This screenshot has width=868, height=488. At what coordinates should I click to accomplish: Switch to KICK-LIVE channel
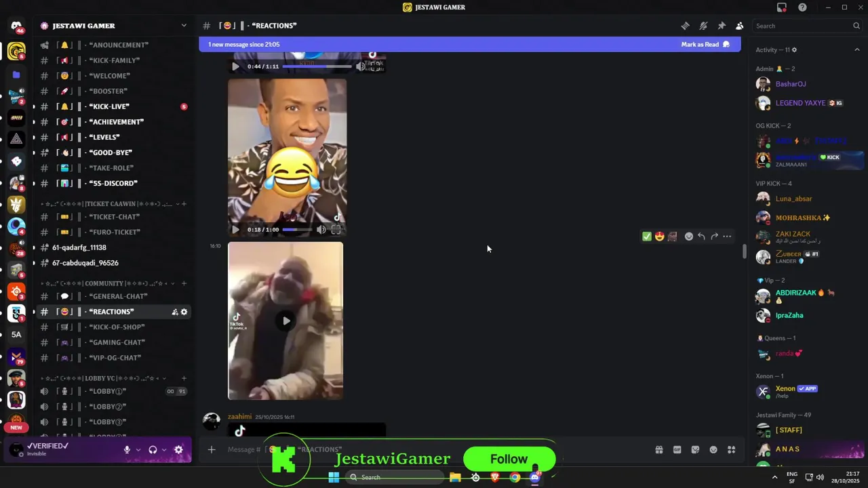click(114, 106)
